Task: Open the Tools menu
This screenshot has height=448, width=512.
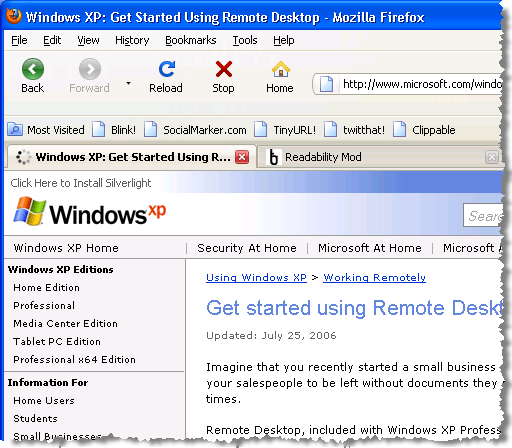Action: tap(245, 40)
